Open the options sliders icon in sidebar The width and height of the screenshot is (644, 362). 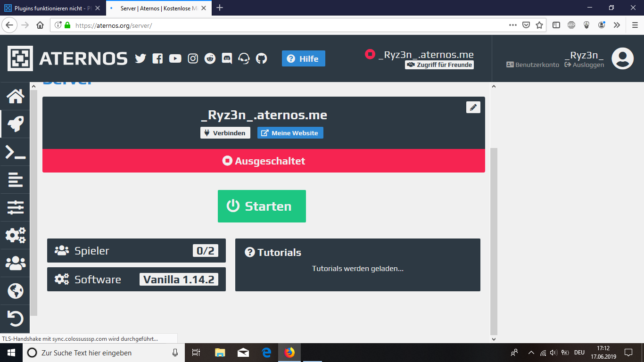(15, 207)
